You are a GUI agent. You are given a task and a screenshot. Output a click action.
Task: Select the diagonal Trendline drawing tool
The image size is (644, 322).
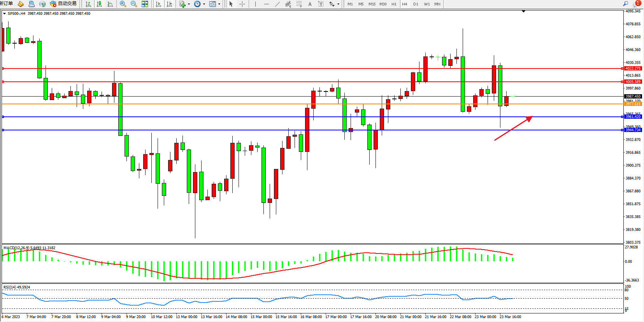pos(277,4)
